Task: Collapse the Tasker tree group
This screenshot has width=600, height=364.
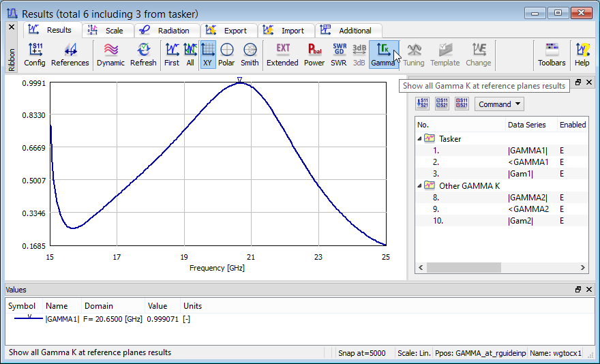Action: click(419, 138)
